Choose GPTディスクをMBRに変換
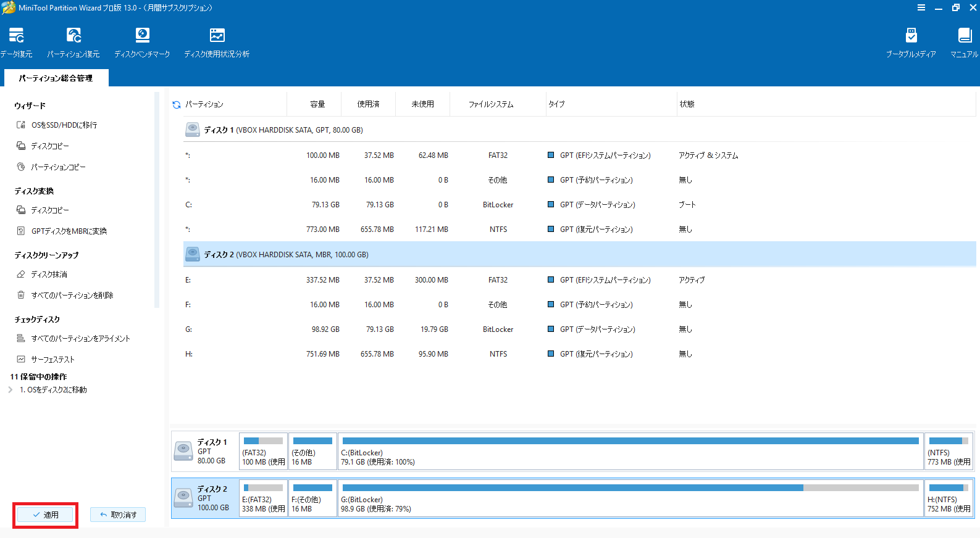The width and height of the screenshot is (980, 538). pos(62,231)
